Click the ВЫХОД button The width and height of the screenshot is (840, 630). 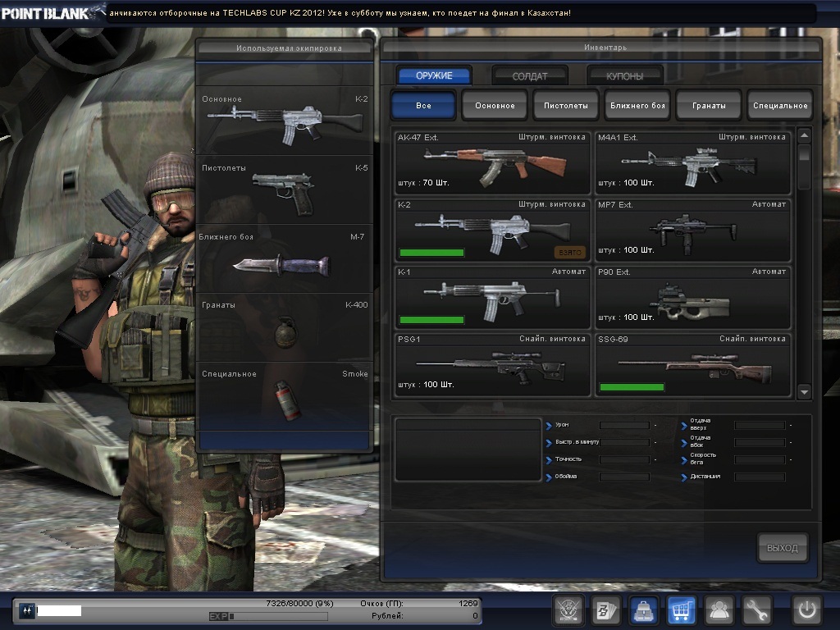coord(782,547)
